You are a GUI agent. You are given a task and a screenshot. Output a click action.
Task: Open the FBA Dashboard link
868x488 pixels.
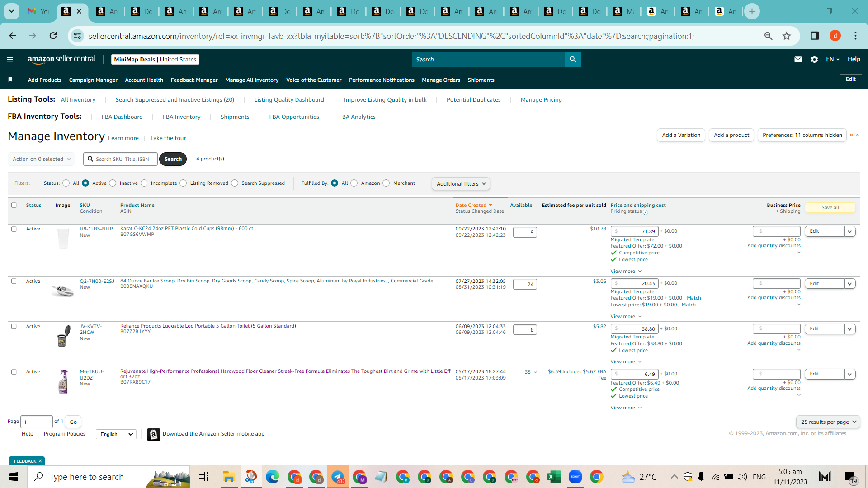tap(122, 117)
